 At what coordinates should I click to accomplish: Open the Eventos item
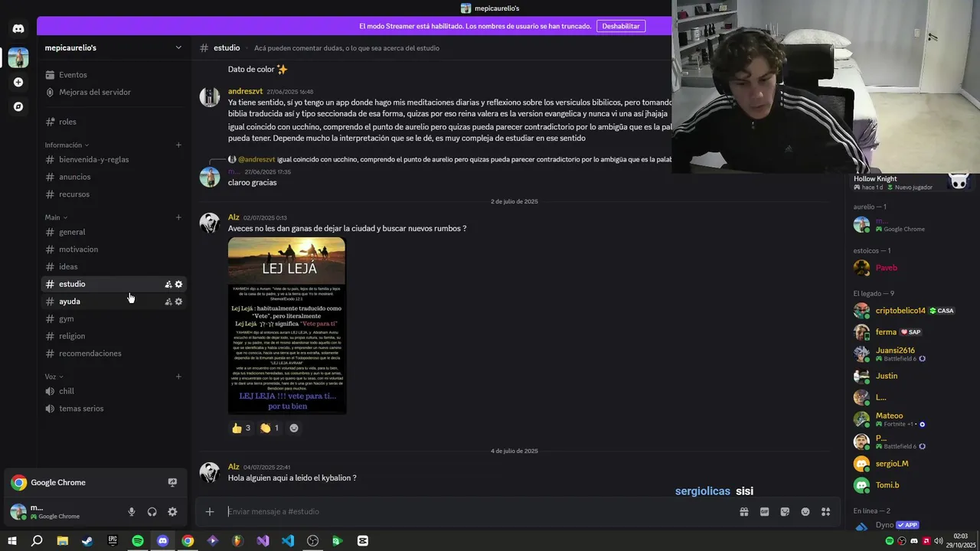click(x=113, y=75)
